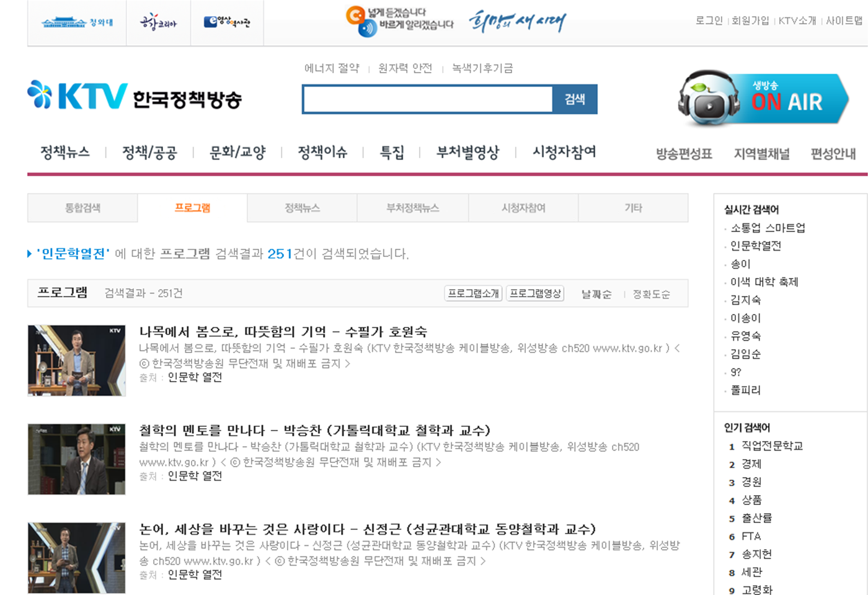Click 로그인 in the top bar
This screenshot has width=868, height=595.
[709, 20]
